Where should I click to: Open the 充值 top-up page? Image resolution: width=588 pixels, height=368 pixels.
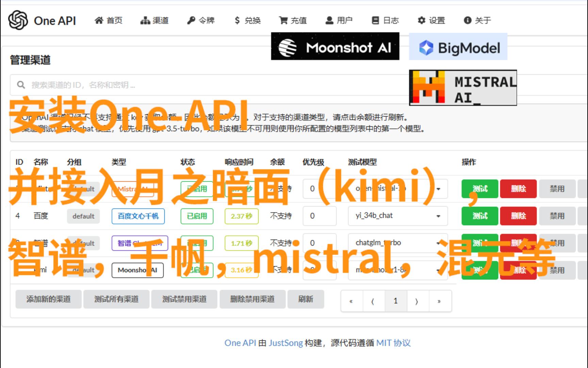293,20
